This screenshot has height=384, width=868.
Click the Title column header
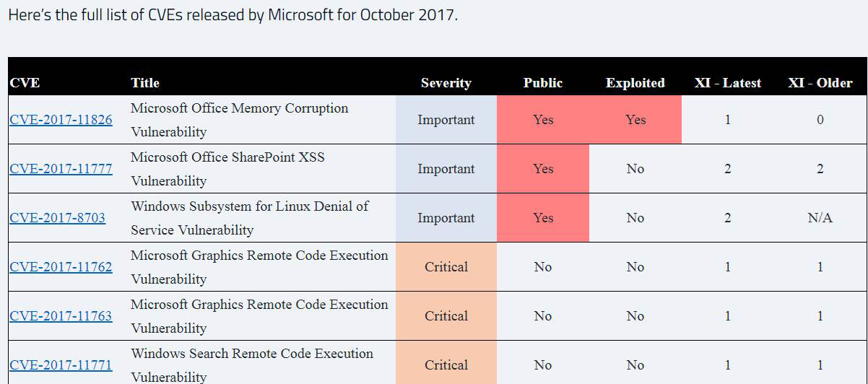coord(145,83)
